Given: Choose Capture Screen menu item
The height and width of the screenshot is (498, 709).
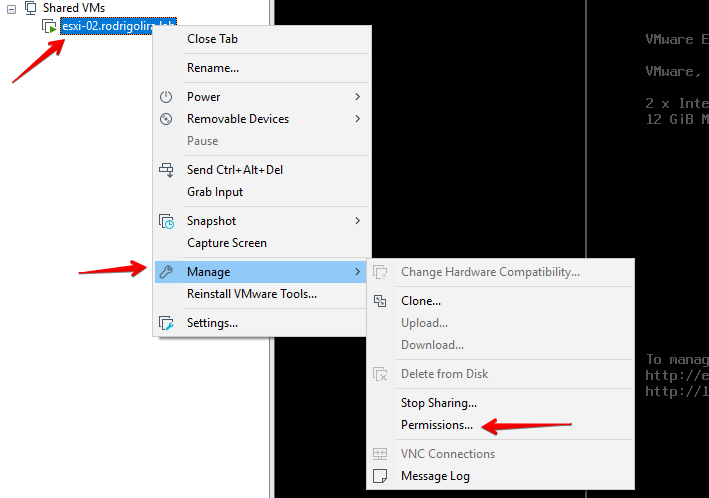Looking at the screenshot, I should pyautogui.click(x=227, y=243).
